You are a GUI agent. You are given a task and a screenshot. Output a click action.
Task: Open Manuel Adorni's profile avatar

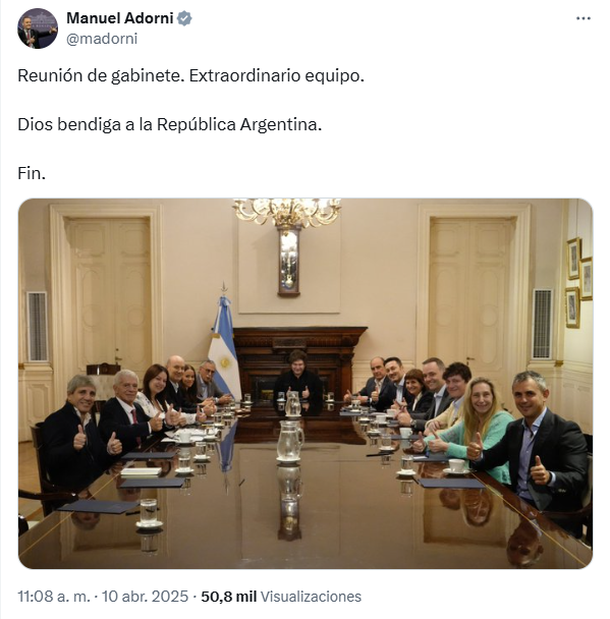point(38,28)
